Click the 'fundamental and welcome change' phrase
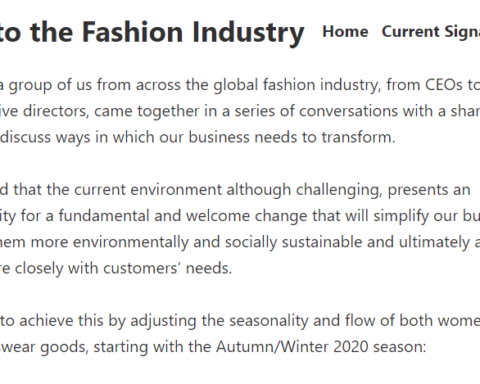This screenshot has height=384, width=480. tap(183, 216)
